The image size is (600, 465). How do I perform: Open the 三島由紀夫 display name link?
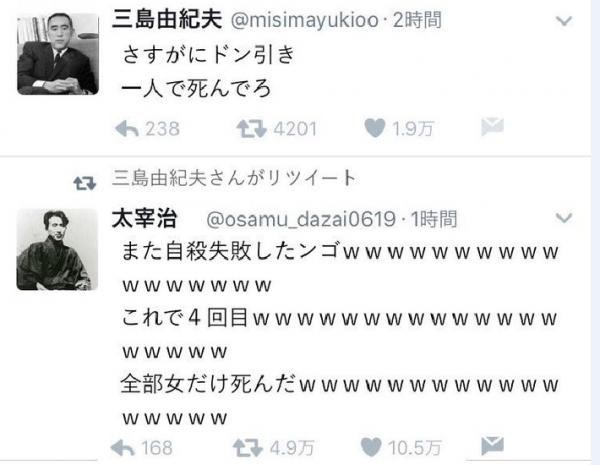(167, 19)
